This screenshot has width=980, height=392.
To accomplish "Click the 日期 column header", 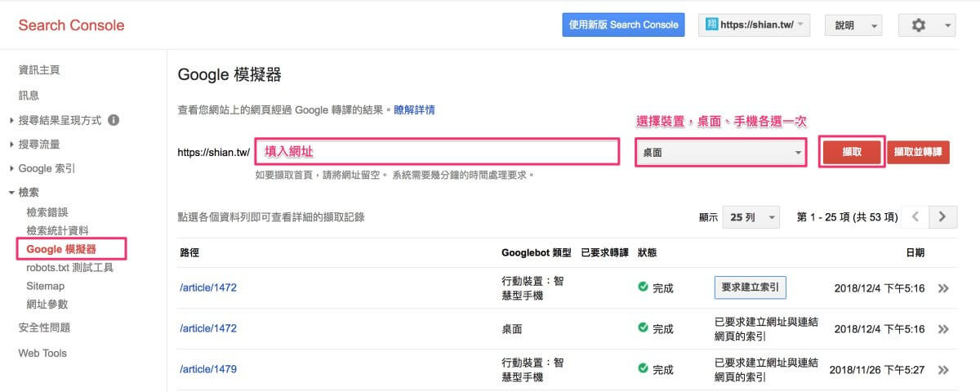I will [x=915, y=253].
